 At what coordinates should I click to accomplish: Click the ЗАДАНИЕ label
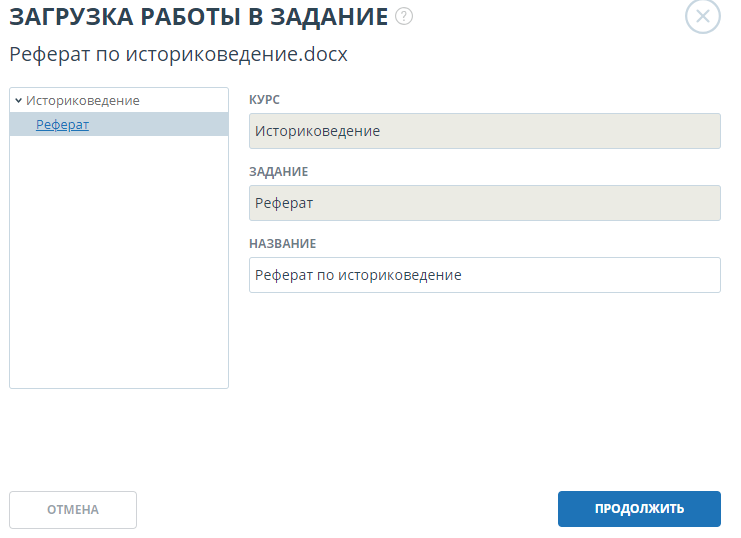pos(278,172)
